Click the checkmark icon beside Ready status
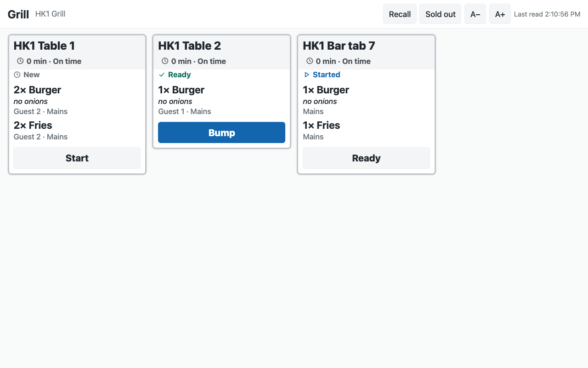Image resolution: width=588 pixels, height=368 pixels. [162, 75]
